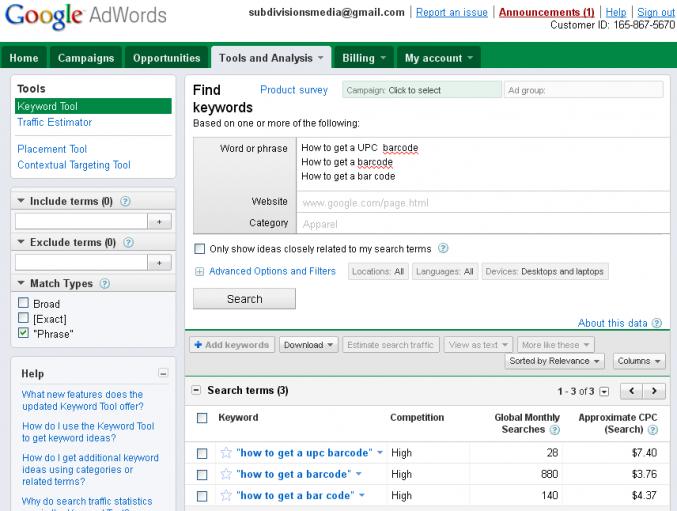Screen dimensions: 677x511
Task: Go to next results page arrow
Action: (655, 390)
